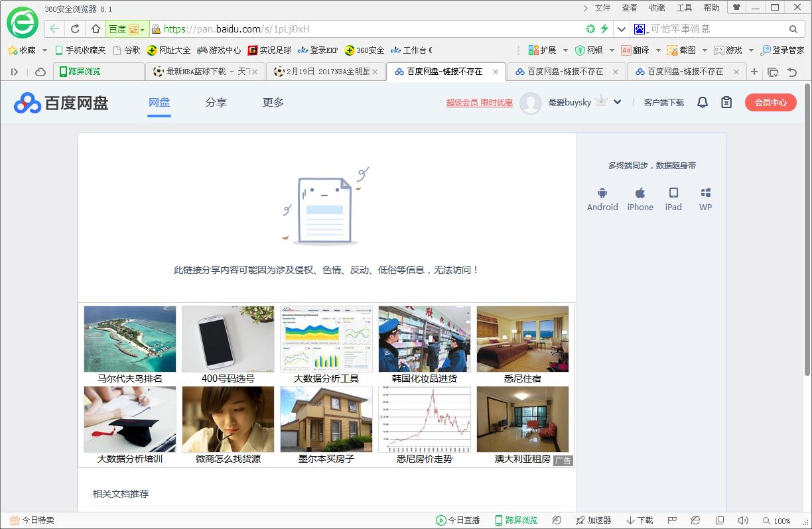The image size is (812, 529).
Task: Expand the user account dropdown beside 最爱buysky
Action: coord(618,102)
